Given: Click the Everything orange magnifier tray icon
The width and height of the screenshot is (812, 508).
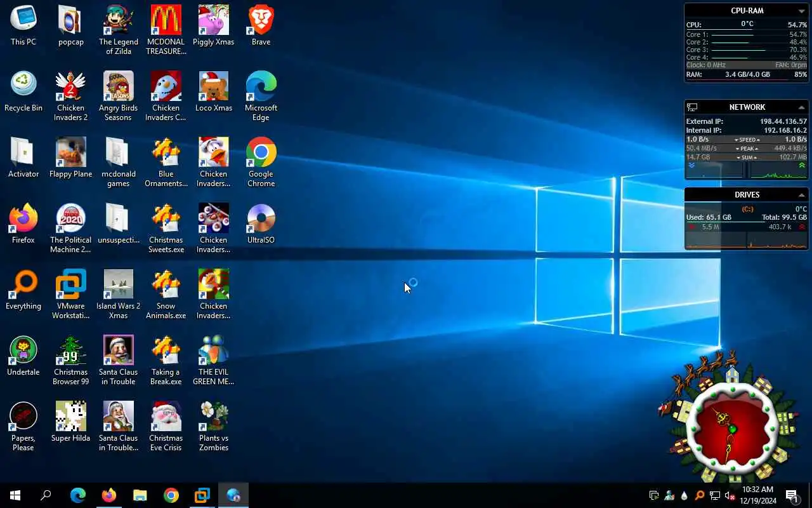Looking at the screenshot, I should tap(700, 496).
